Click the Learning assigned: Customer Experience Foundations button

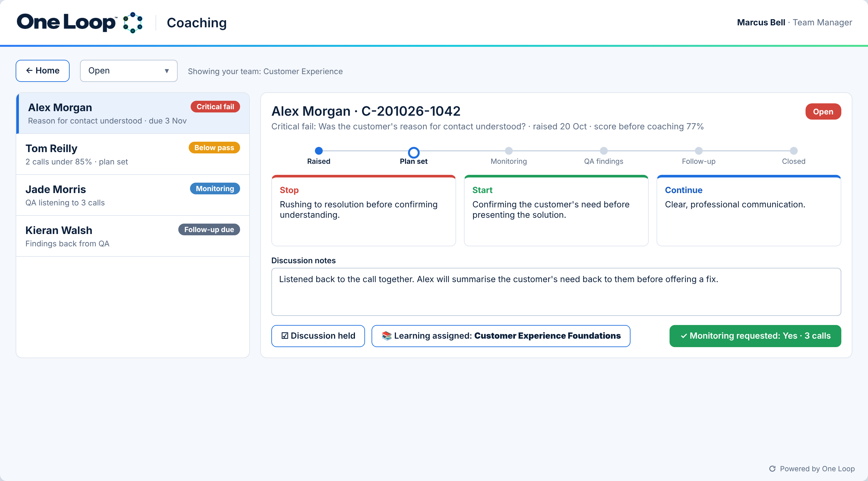501,336
